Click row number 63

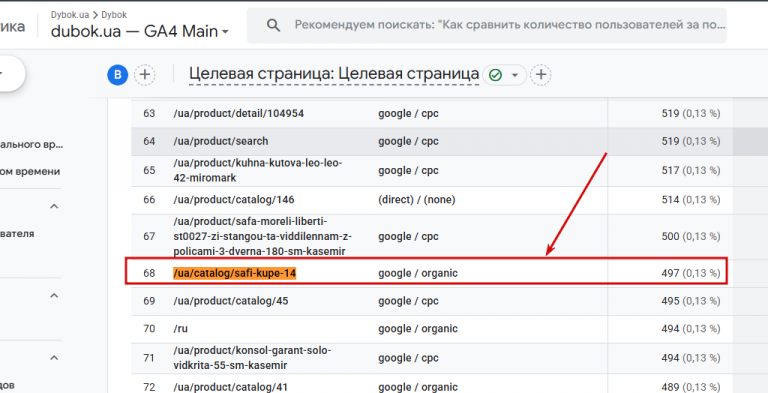[149, 113]
